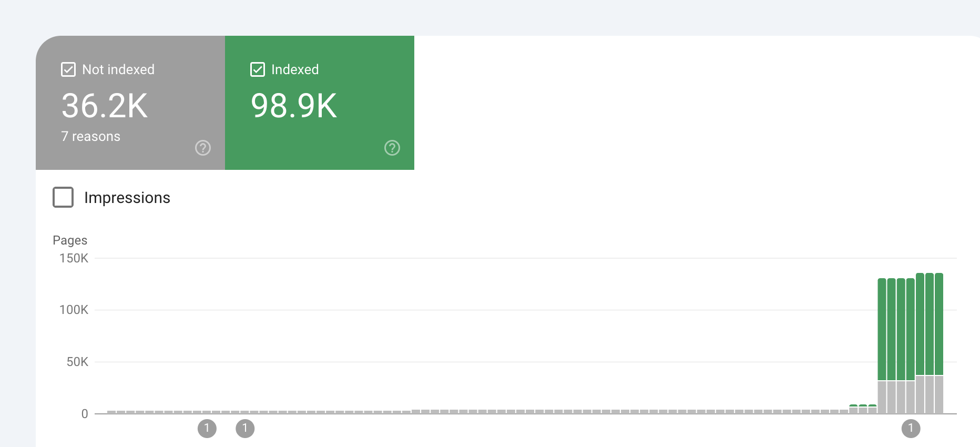Image resolution: width=980 pixels, height=447 pixels.
Task: Click gray segment of first tall chart bar
Action: (882, 397)
